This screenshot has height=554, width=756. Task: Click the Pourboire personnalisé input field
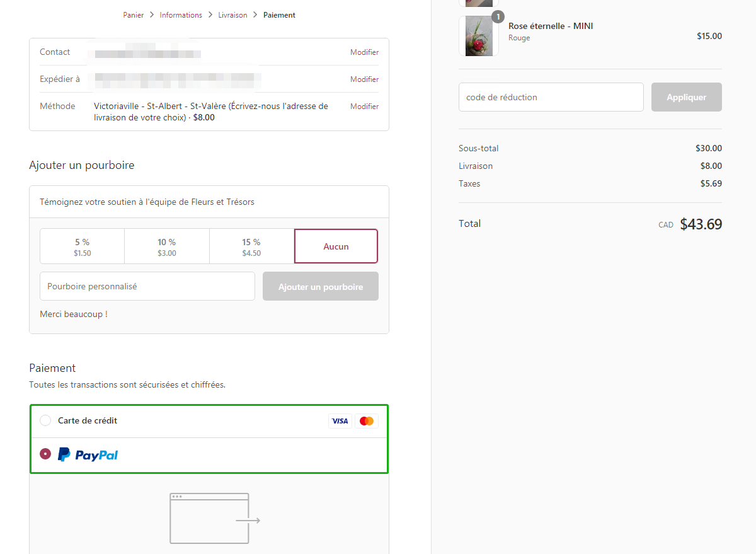click(x=147, y=286)
